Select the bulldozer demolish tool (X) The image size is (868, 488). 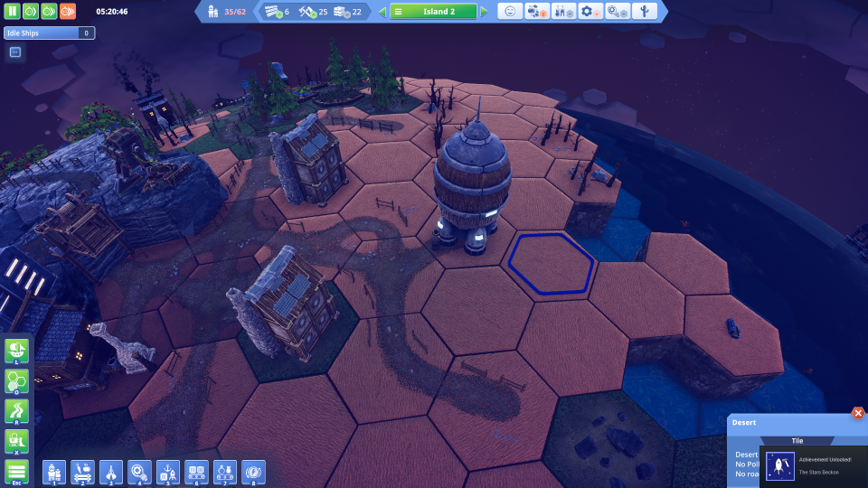(x=16, y=443)
